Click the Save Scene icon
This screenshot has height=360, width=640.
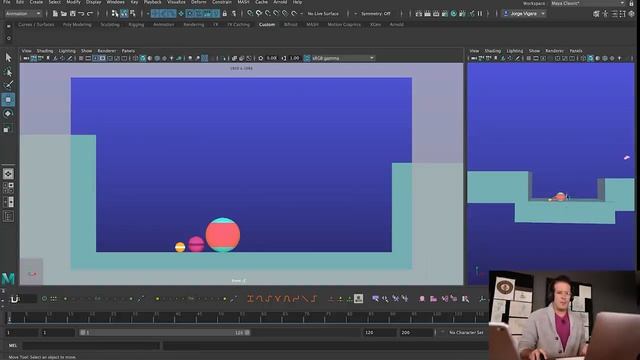(x=72, y=13)
